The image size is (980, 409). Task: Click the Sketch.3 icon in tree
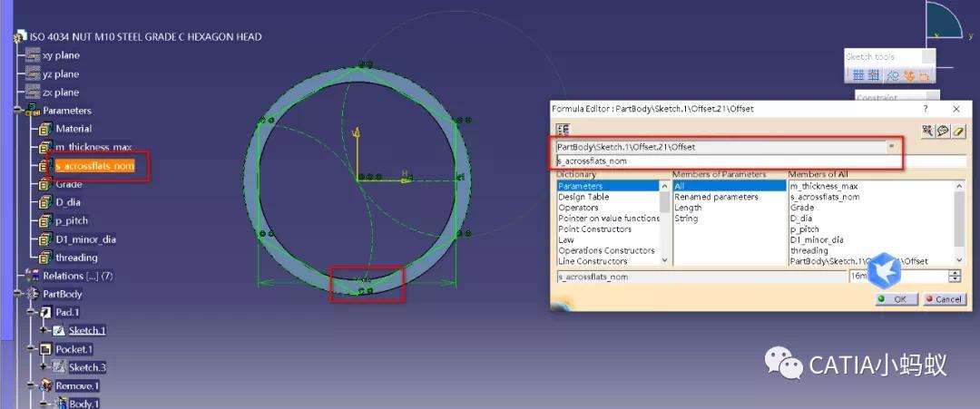coord(59,367)
